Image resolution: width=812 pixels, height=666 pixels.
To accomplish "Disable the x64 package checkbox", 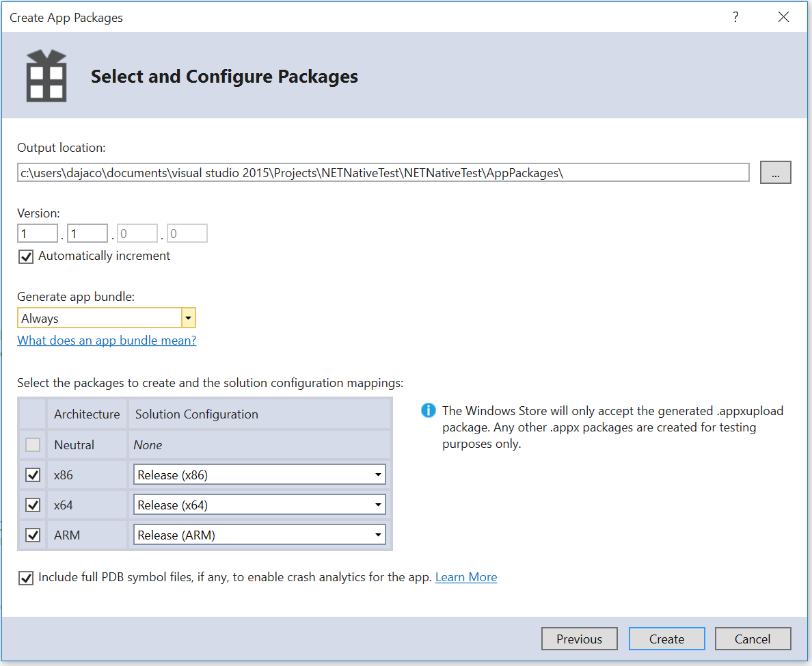I will (x=32, y=505).
